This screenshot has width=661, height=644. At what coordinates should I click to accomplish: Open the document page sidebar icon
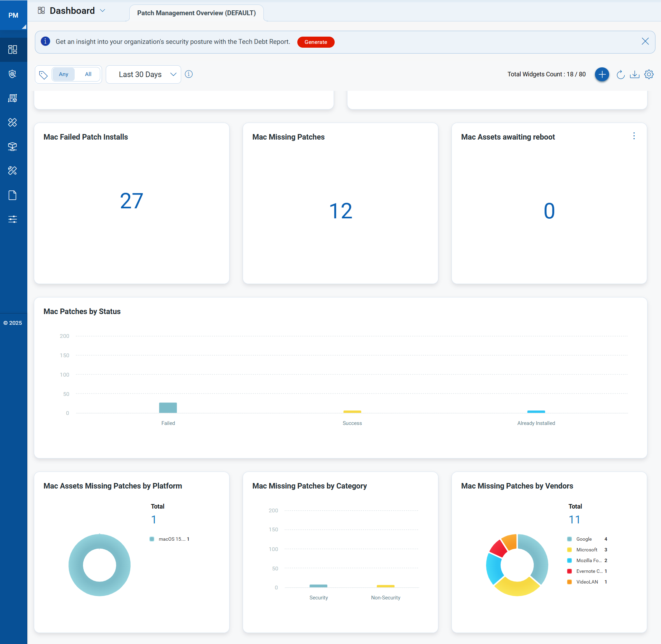pos(13,195)
